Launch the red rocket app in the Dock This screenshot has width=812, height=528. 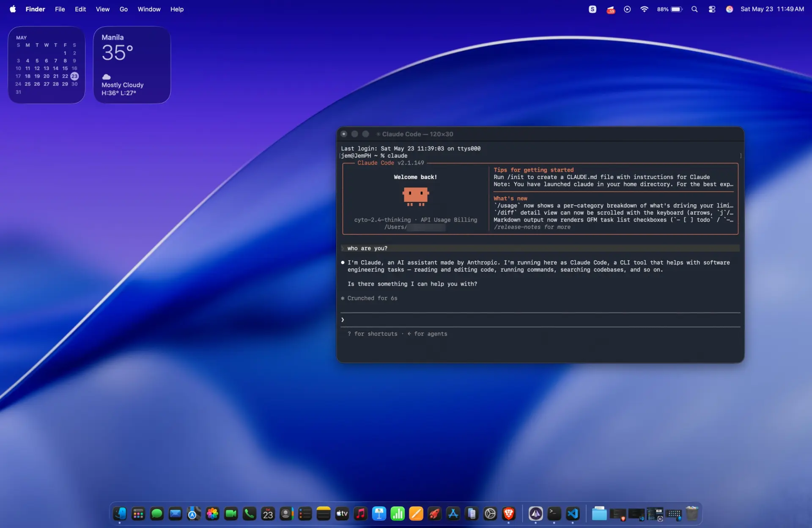(x=434, y=514)
